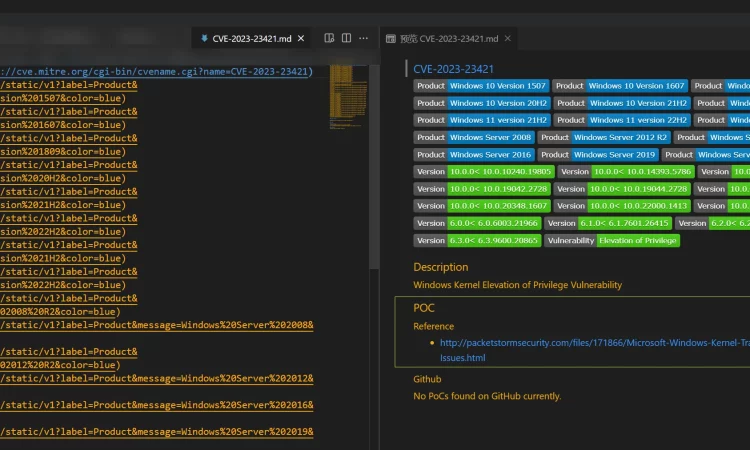750x450 pixels.
Task: Click the Windows Server 2016 badge
Action: pos(474,154)
